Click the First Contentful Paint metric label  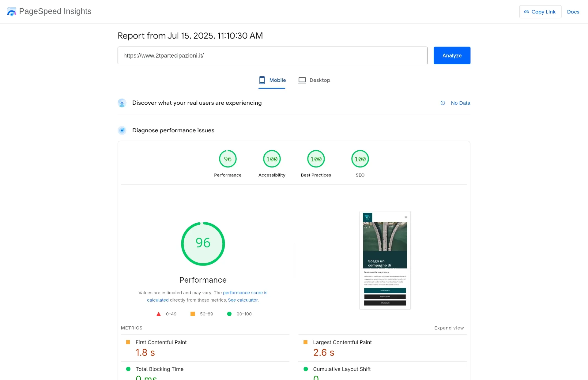[x=161, y=342]
